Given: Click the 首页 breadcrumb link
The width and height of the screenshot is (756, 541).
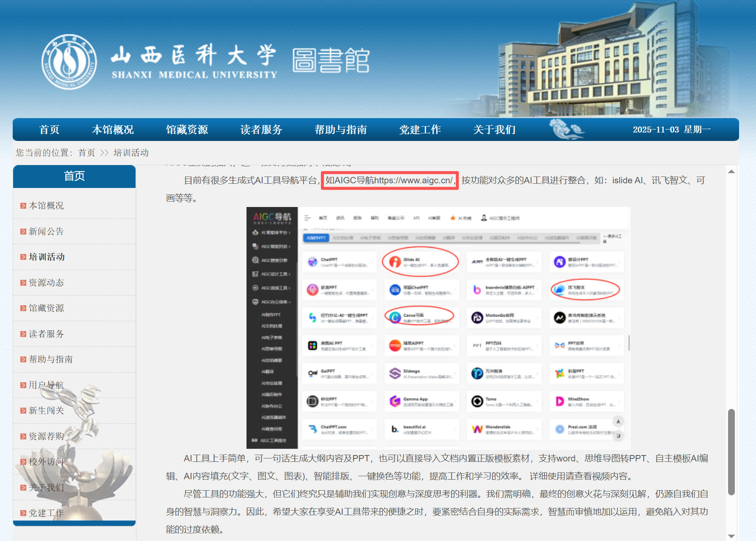Looking at the screenshot, I should (x=86, y=153).
